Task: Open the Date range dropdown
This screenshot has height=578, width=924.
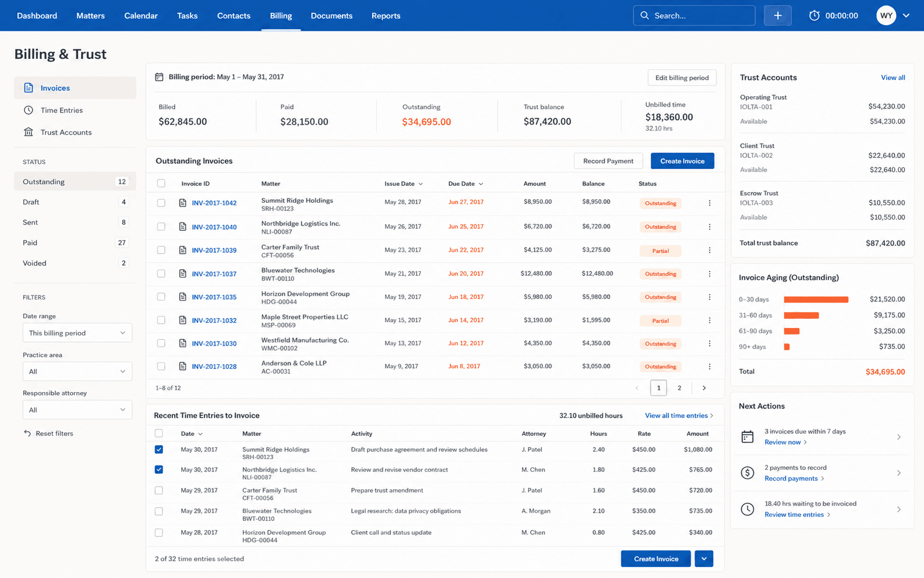Action: tap(77, 333)
